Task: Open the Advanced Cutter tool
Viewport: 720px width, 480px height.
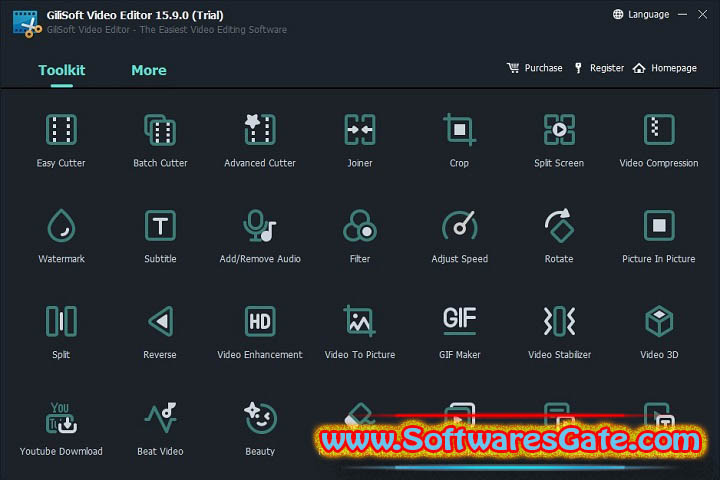Action: [260, 141]
